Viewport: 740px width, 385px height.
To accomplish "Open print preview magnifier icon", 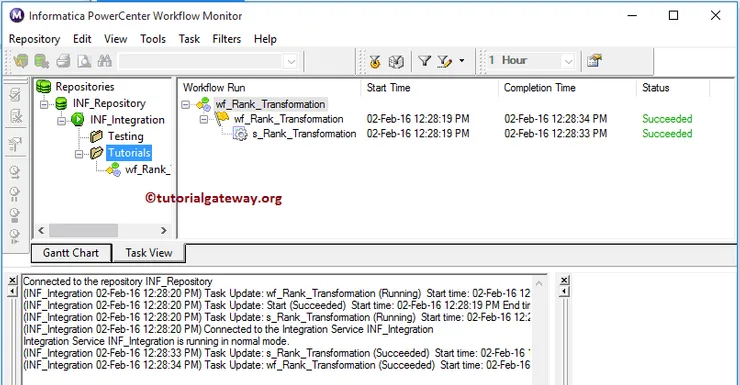I will coord(84,61).
